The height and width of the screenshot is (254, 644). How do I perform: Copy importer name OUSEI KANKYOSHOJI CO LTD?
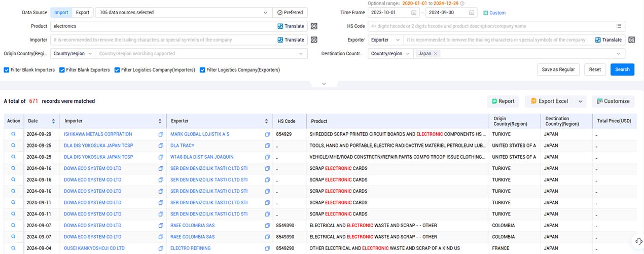coord(161,248)
